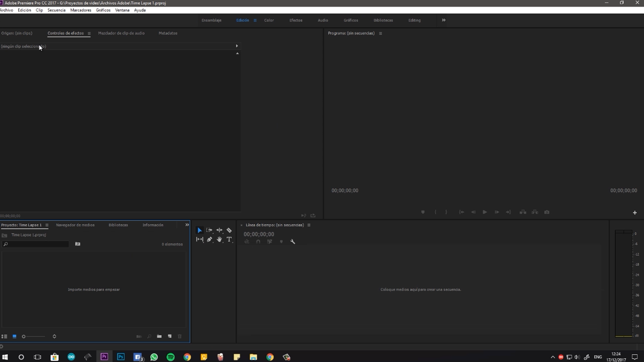Select the Razor tool
Screen dimensions: 644x362
click(229, 230)
